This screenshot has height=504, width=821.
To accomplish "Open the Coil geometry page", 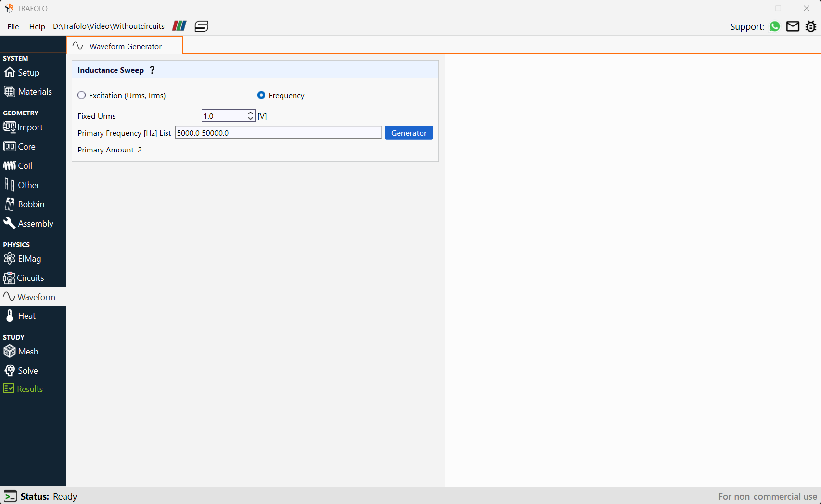I will [x=18, y=166].
